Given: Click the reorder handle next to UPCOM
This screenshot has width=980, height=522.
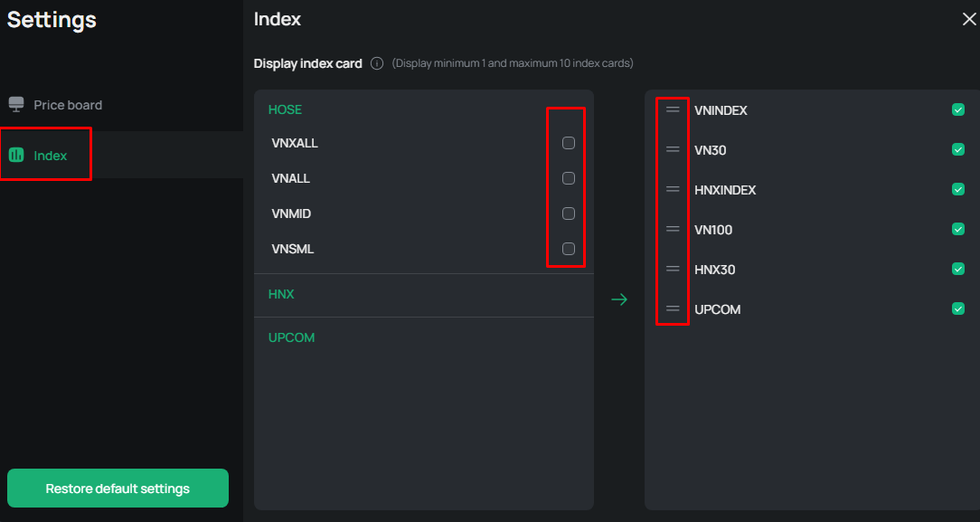Looking at the screenshot, I should click(x=673, y=308).
